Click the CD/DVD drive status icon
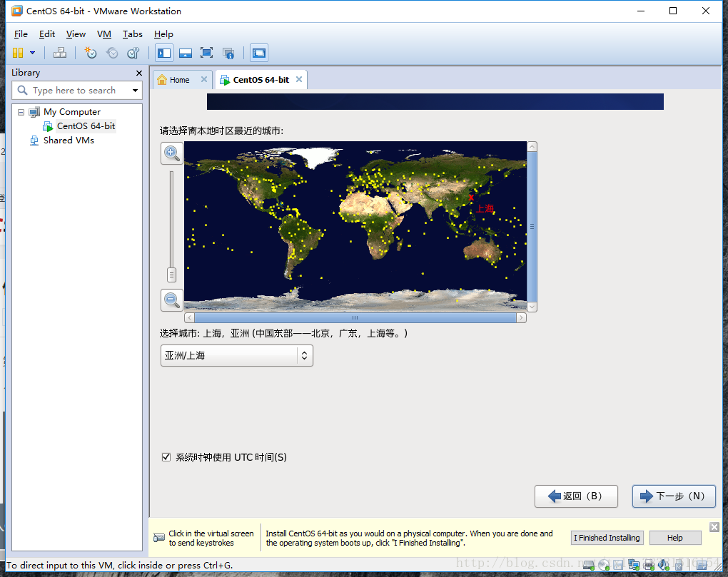The width and height of the screenshot is (728, 577). [604, 564]
